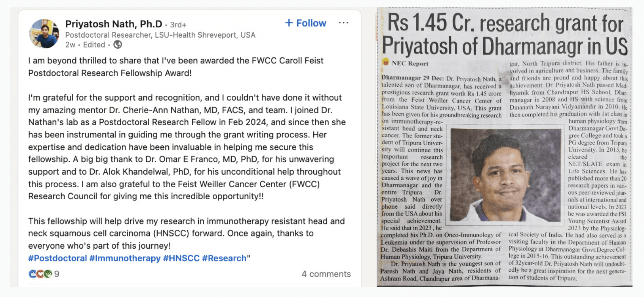Open the #Immunotherapy hashtag
This screenshot has height=297, width=644.
(x=125, y=258)
